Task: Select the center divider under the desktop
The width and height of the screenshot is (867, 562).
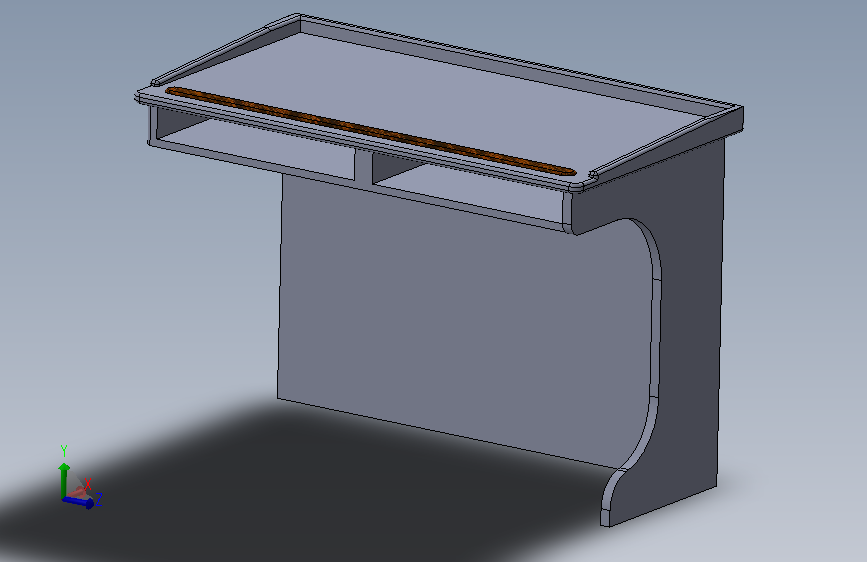Action: pos(363,166)
